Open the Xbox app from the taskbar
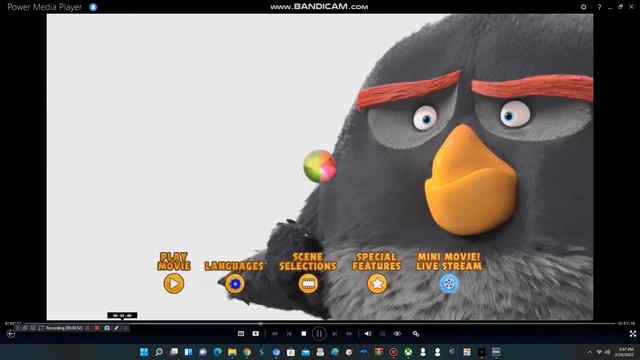640x360 pixels. [x=408, y=352]
